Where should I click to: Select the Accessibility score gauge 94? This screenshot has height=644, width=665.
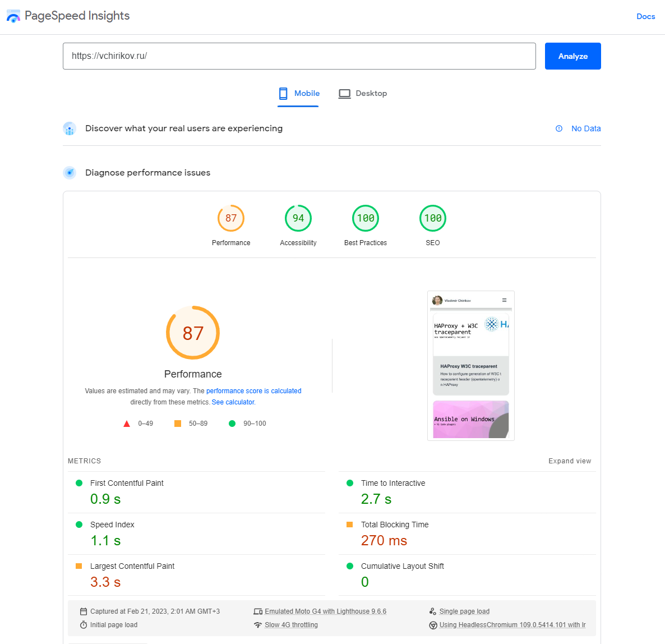click(298, 218)
